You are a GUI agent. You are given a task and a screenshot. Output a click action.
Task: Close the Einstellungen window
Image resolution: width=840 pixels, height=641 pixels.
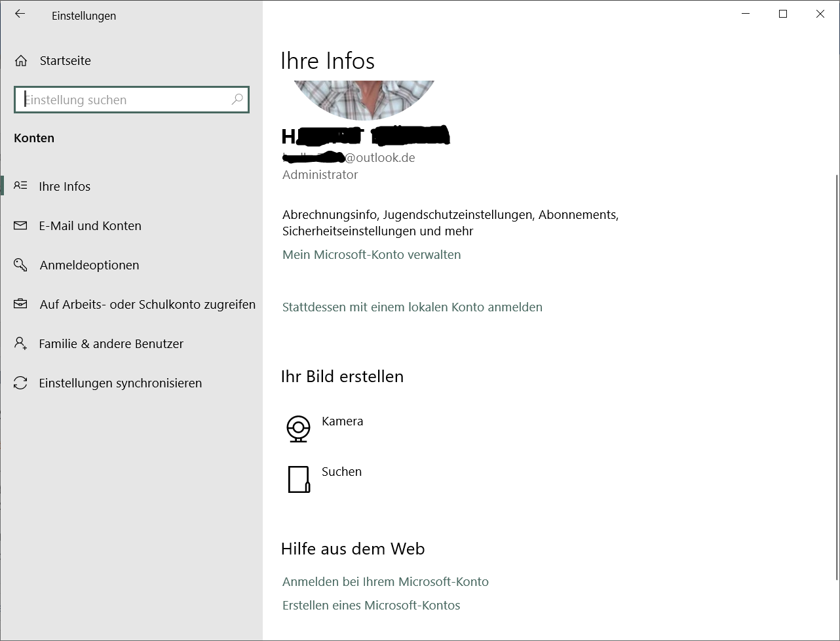tap(820, 14)
